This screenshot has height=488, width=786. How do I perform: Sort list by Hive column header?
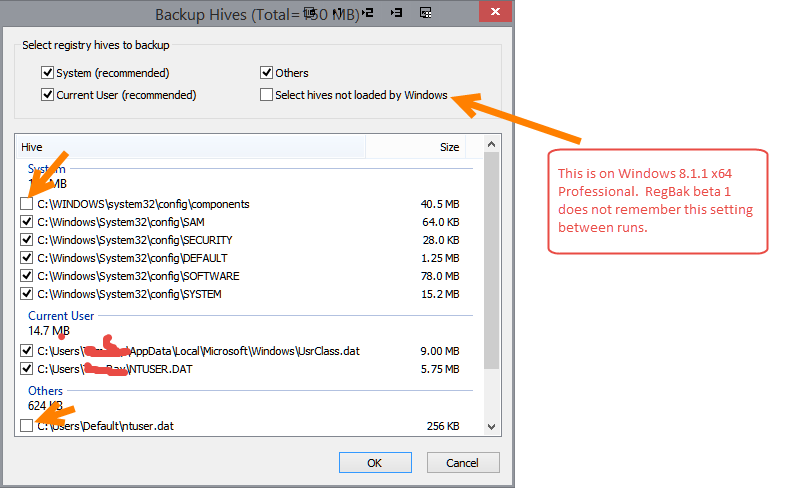coord(190,147)
